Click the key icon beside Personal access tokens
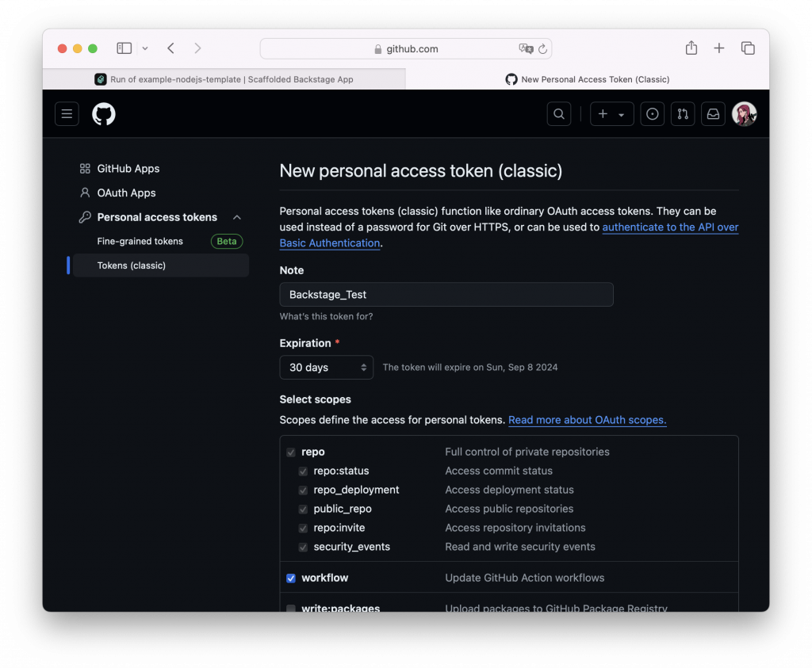The image size is (812, 668). pos(85,217)
